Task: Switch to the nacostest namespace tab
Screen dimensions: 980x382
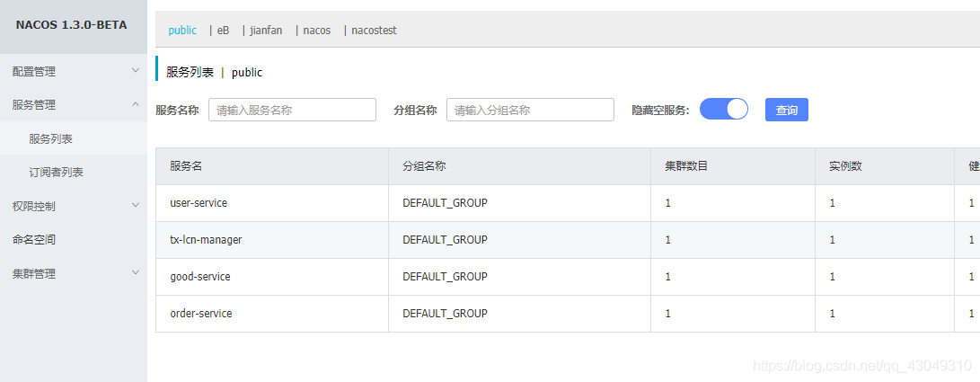Action: point(374,30)
